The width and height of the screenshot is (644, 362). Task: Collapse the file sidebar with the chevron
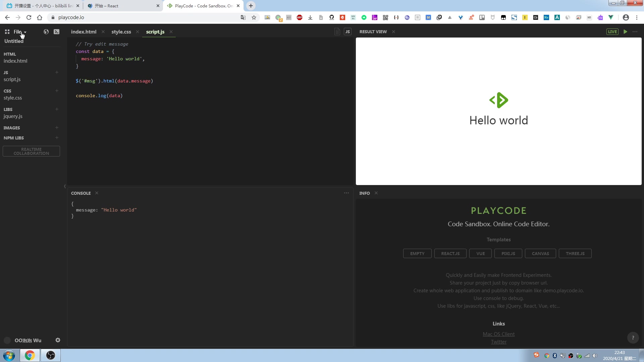click(64, 186)
